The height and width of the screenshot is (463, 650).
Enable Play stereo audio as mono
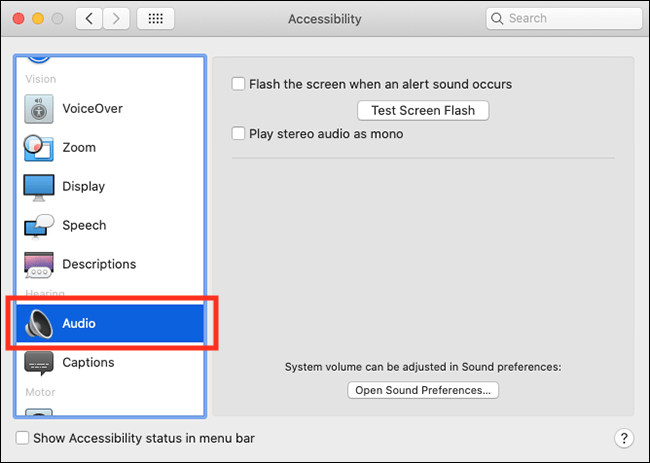(238, 134)
